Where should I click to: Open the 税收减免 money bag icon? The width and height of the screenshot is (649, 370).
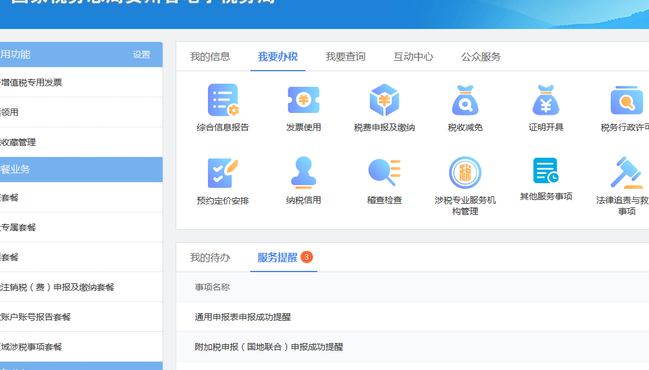pyautogui.click(x=465, y=100)
